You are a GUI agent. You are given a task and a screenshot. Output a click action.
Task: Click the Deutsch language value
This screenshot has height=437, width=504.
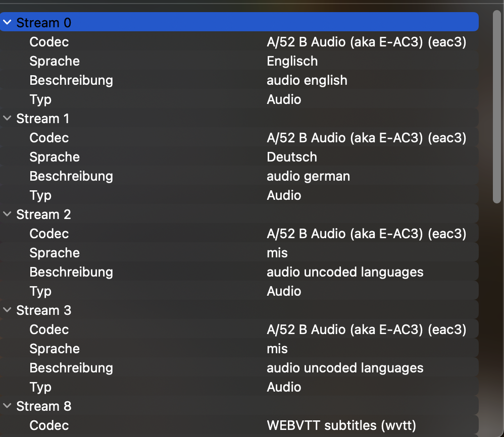tap(291, 157)
